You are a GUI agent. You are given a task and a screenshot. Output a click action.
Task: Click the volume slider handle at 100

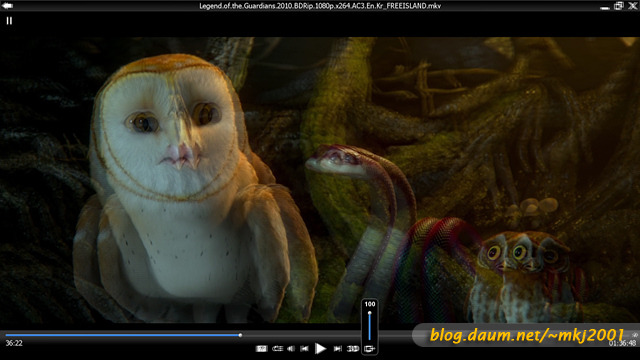coord(369,313)
